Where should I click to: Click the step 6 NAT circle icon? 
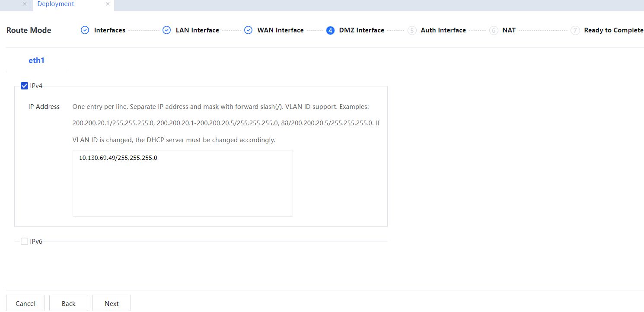[x=494, y=30]
